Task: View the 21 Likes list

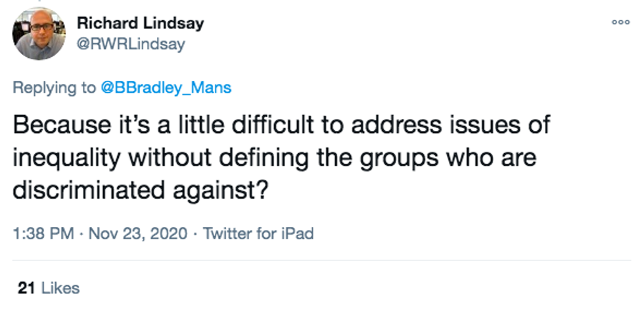Action: tap(49, 288)
